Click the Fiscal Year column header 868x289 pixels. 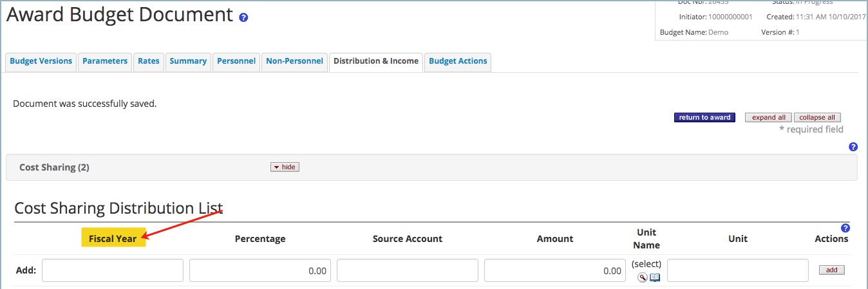coord(113,238)
